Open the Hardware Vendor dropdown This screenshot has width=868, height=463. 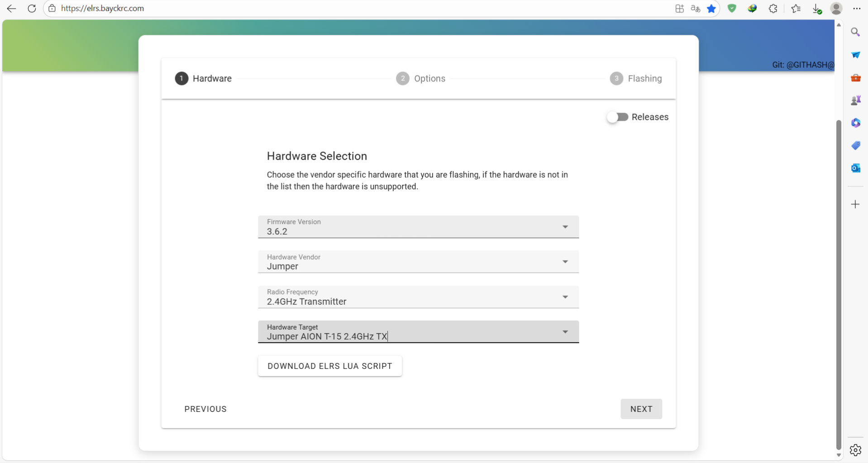pos(565,262)
